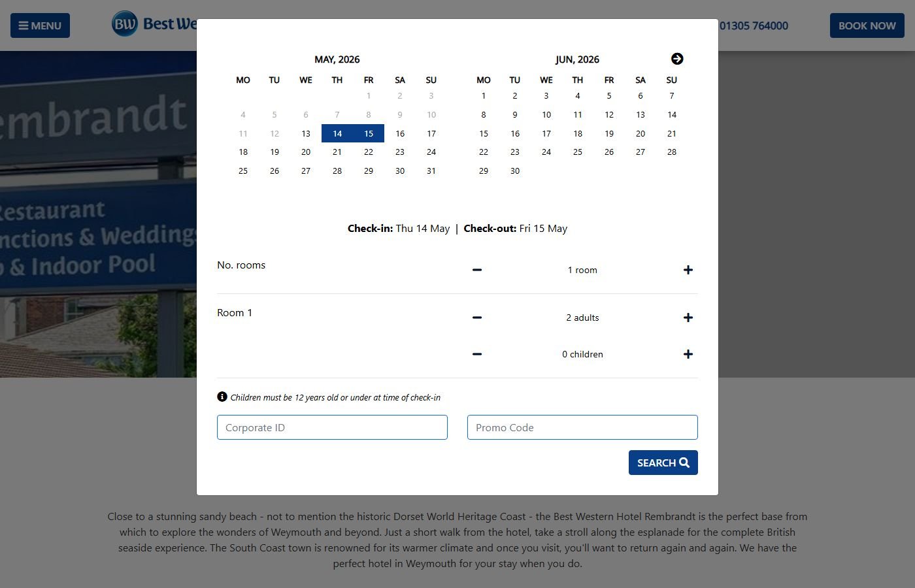This screenshot has width=915, height=588.
Task: Click the 'No. rooms' label
Action: point(241,265)
